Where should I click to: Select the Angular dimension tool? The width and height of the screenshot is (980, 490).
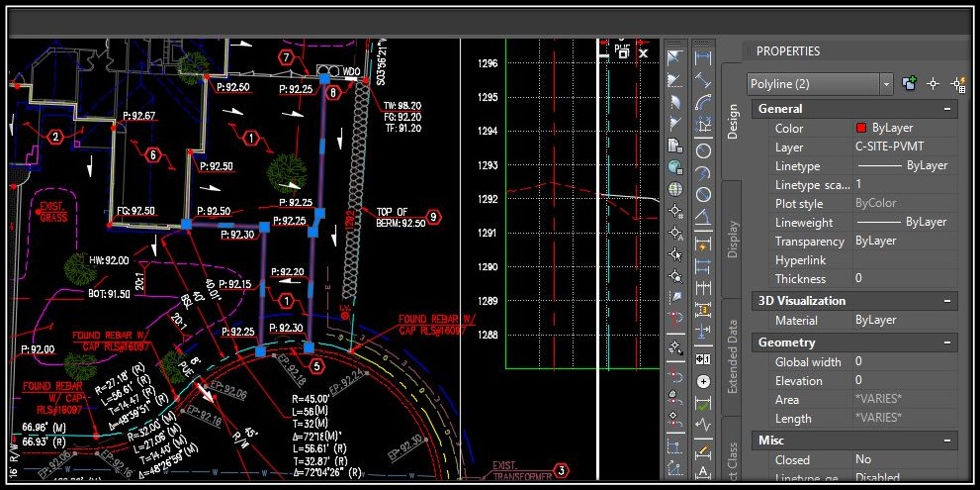[x=704, y=217]
